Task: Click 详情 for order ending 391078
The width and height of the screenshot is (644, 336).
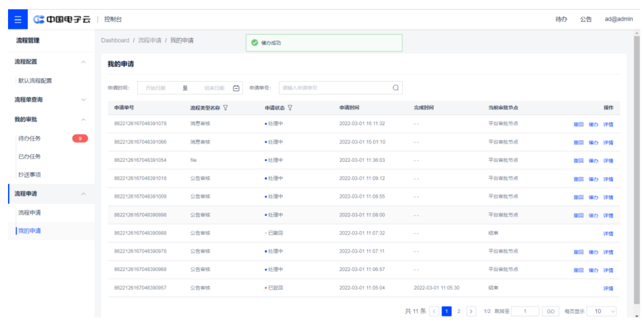Action: click(608, 124)
